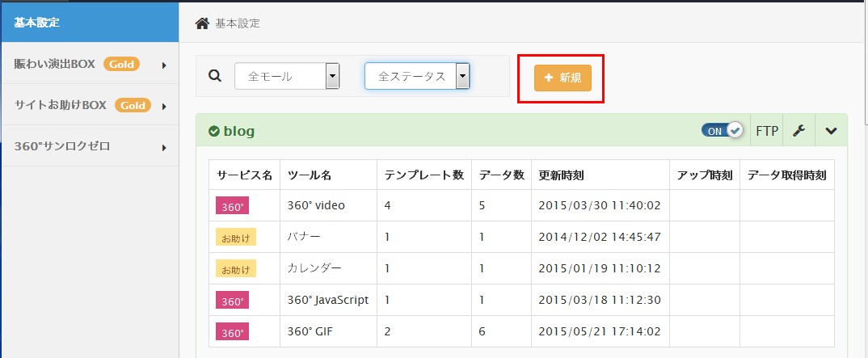Select the 360° video tool name
This screenshot has height=358, width=868.
[x=316, y=205]
